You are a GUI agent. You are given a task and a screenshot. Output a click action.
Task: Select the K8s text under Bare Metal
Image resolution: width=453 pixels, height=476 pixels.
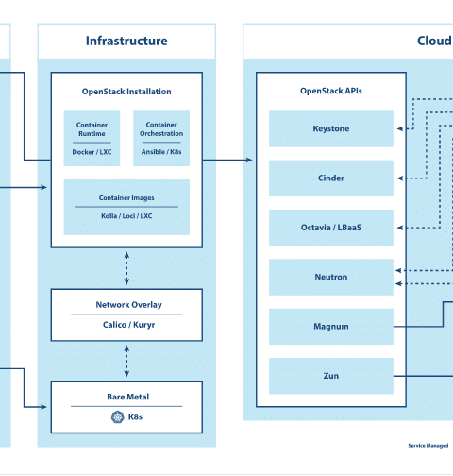(x=135, y=417)
